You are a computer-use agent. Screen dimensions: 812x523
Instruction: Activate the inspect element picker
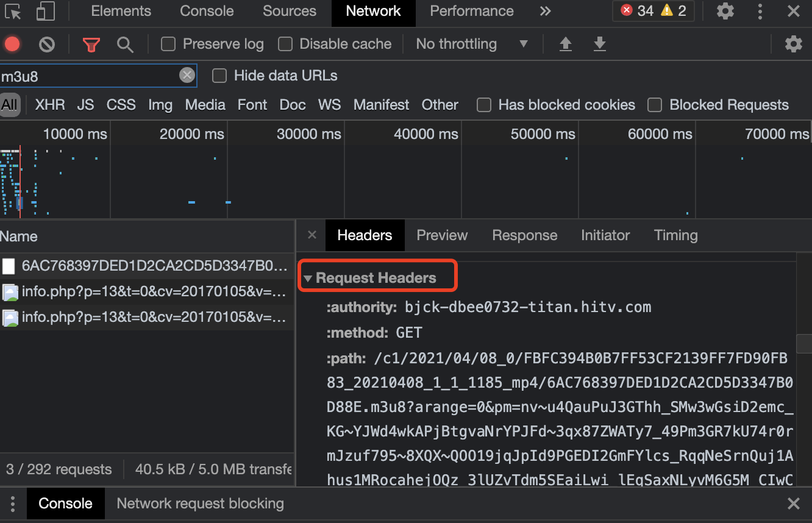pyautogui.click(x=13, y=11)
